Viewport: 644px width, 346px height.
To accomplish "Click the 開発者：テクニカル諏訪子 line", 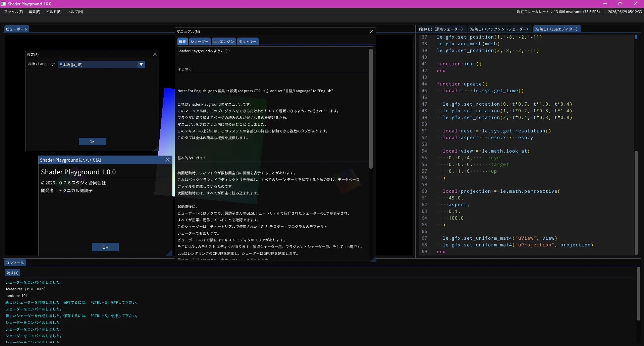I will pos(67,190).
